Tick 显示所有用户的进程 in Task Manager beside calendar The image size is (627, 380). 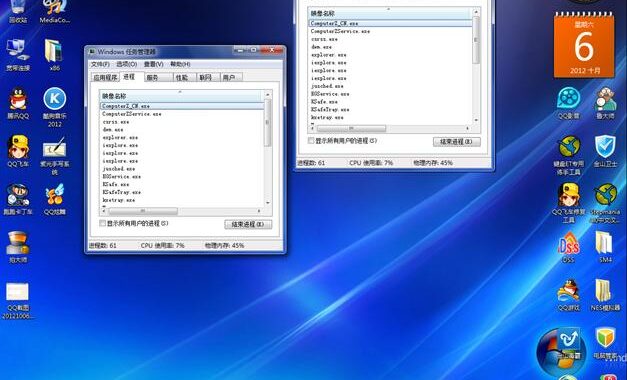tap(311, 140)
